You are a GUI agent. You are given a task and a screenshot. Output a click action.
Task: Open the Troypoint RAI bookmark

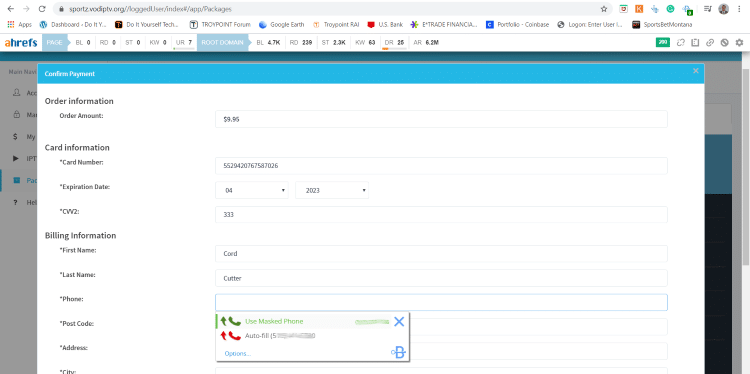tap(336, 24)
